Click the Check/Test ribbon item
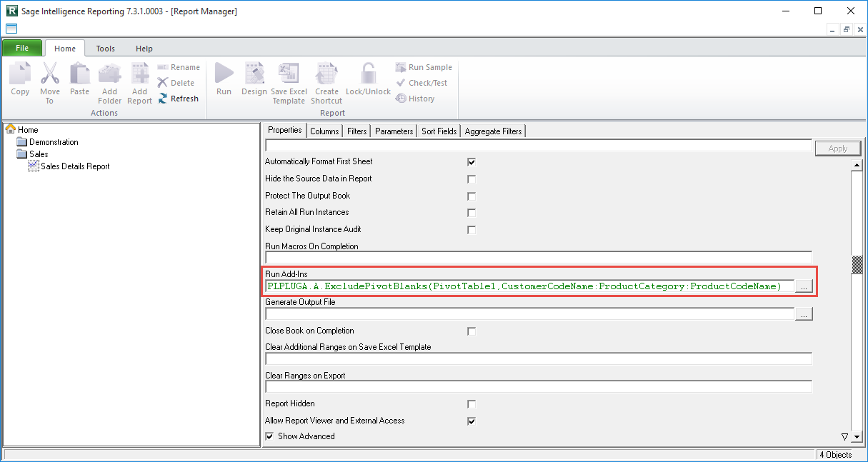 [421, 83]
